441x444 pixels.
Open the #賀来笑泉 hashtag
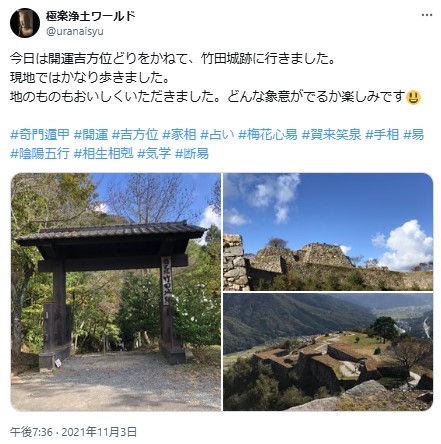(x=332, y=135)
